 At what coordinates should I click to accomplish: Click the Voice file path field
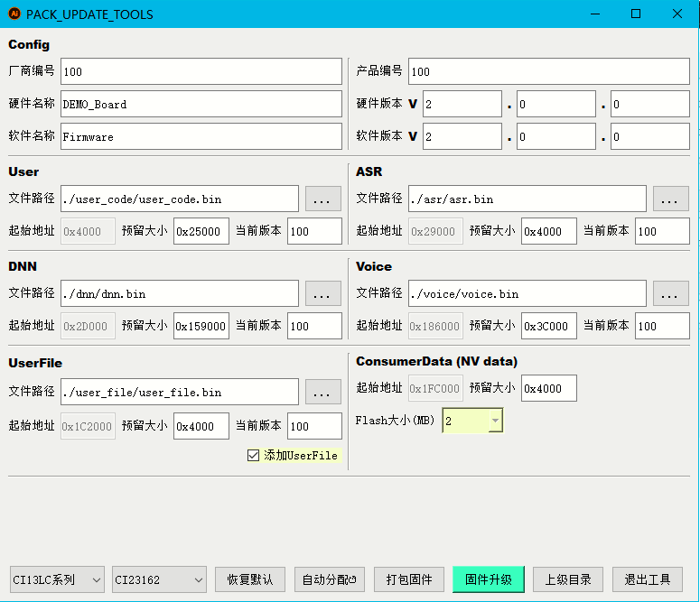(527, 293)
